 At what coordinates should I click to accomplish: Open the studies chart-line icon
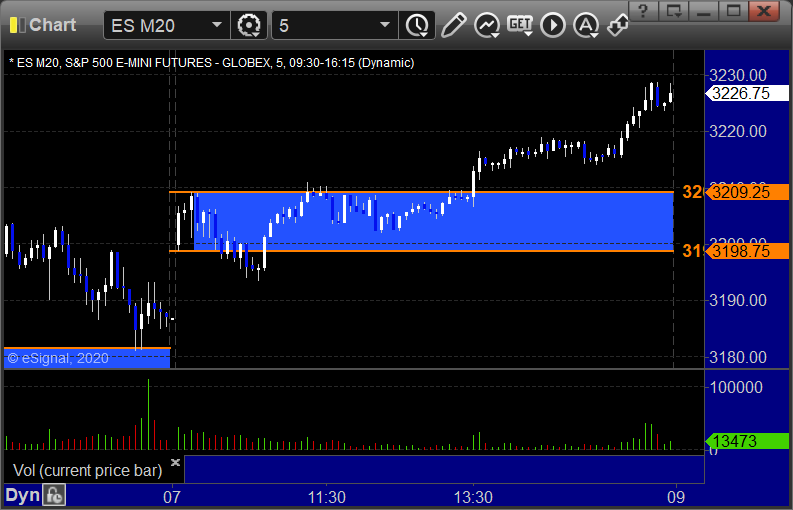[x=487, y=25]
